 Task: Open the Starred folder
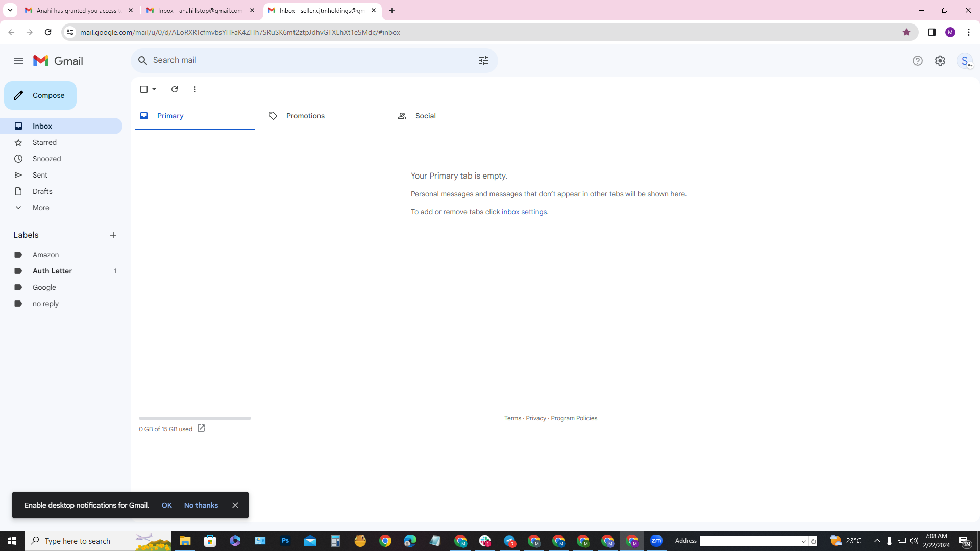tap(61, 142)
